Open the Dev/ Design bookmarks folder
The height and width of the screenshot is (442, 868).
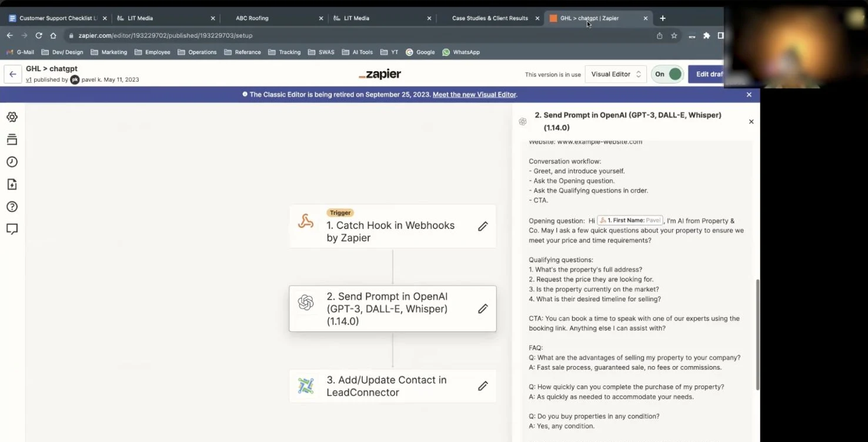pos(62,52)
